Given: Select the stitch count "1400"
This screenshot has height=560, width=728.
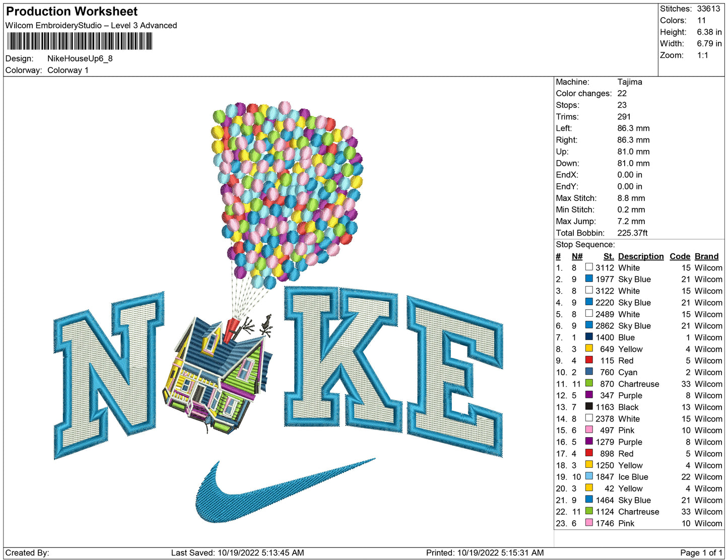Looking at the screenshot, I should click(x=605, y=337).
